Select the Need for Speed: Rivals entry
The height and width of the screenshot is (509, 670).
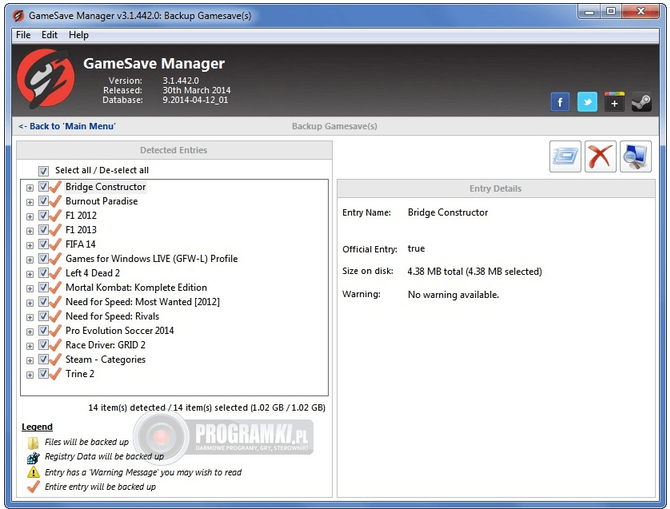click(x=112, y=316)
